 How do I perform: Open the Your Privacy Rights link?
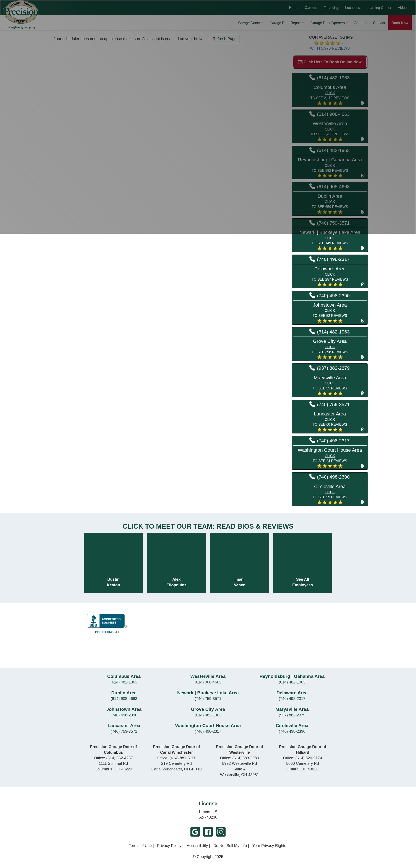pos(269,845)
